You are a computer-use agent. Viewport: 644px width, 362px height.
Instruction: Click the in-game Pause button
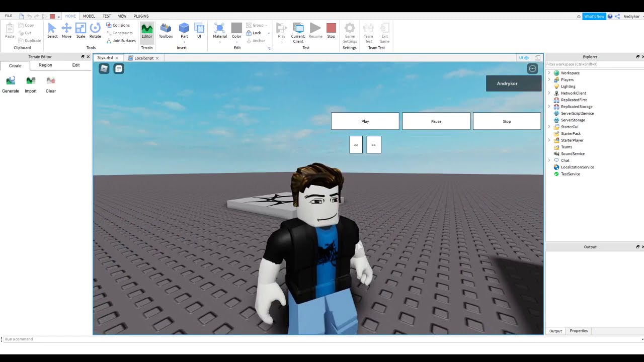point(436,121)
